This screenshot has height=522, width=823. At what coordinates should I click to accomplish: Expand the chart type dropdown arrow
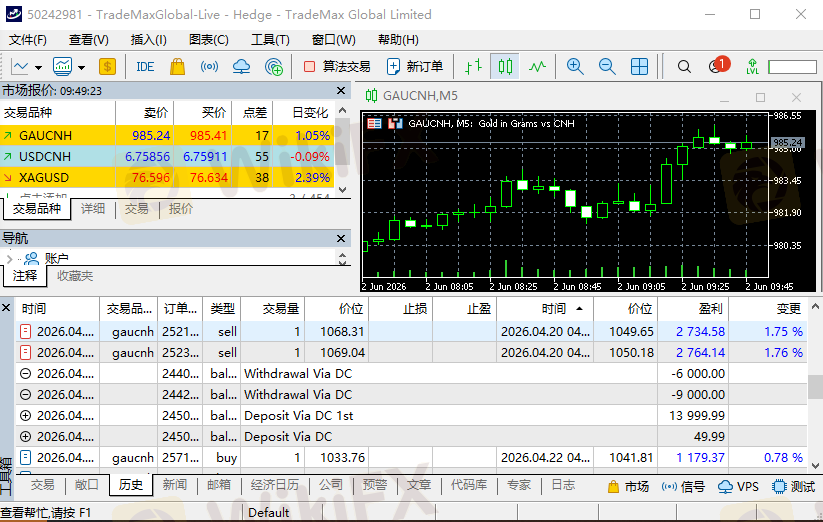(38, 67)
